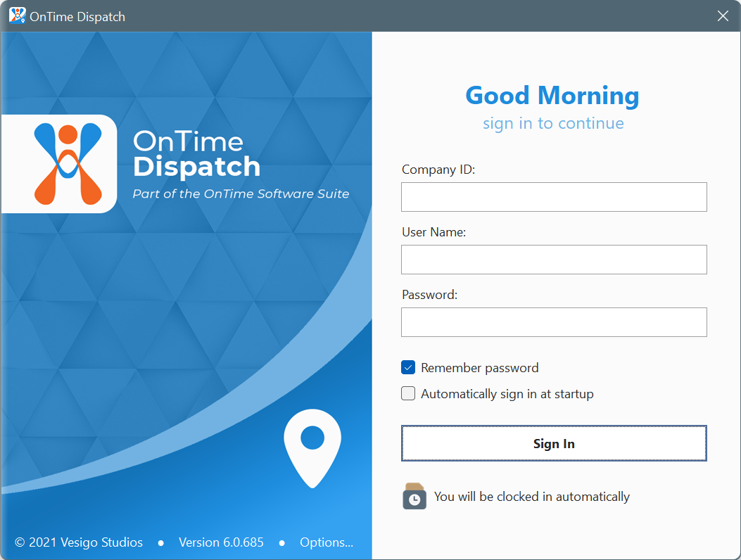Screen dimensions: 741x560
Task: Click the © 2021 Vesigo Studios text
Action: [x=78, y=542]
